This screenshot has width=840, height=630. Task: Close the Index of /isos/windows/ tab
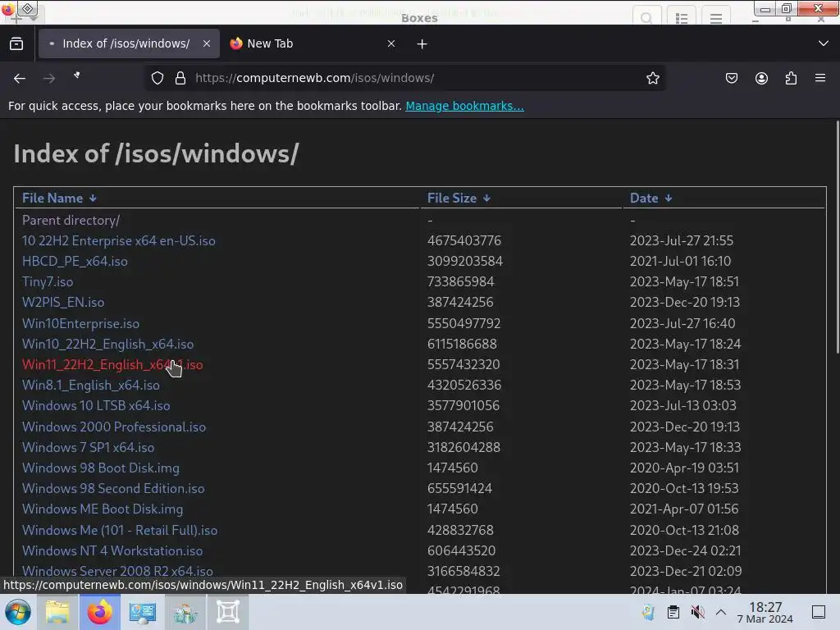coord(207,44)
